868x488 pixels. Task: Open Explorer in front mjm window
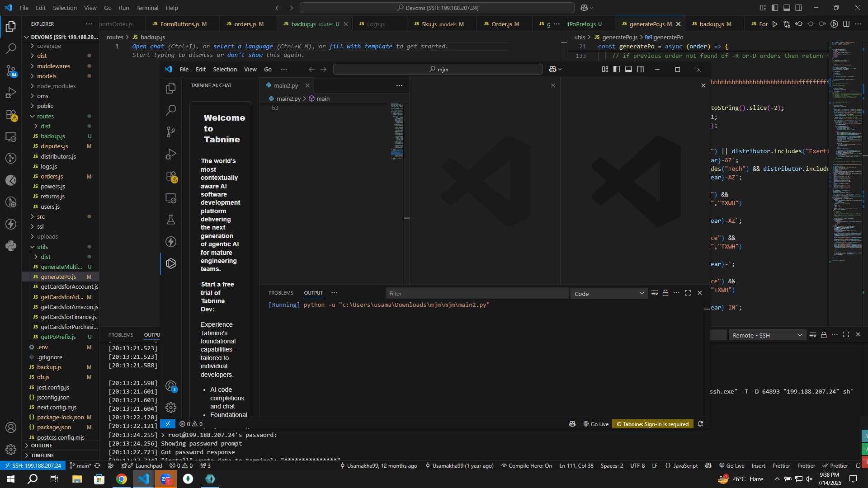[171, 88]
